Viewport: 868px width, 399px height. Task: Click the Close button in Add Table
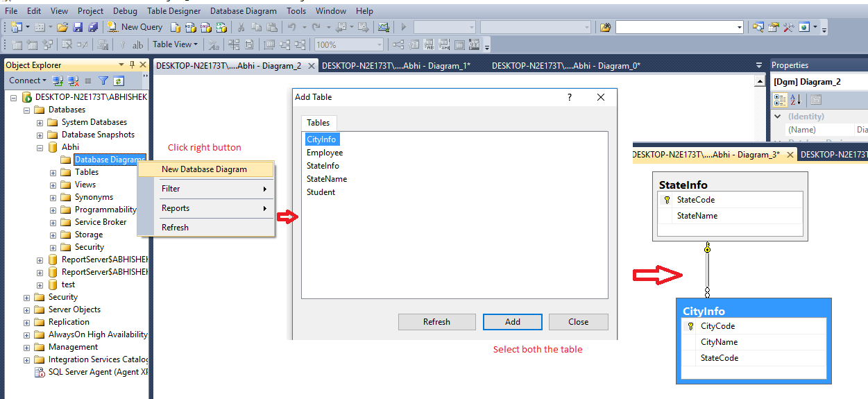[x=578, y=322]
